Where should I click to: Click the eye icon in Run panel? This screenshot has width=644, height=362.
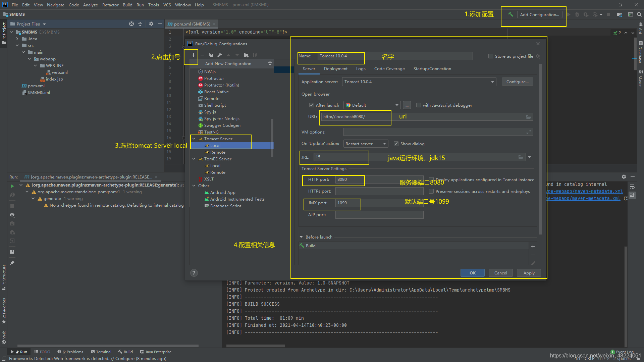[x=12, y=215]
